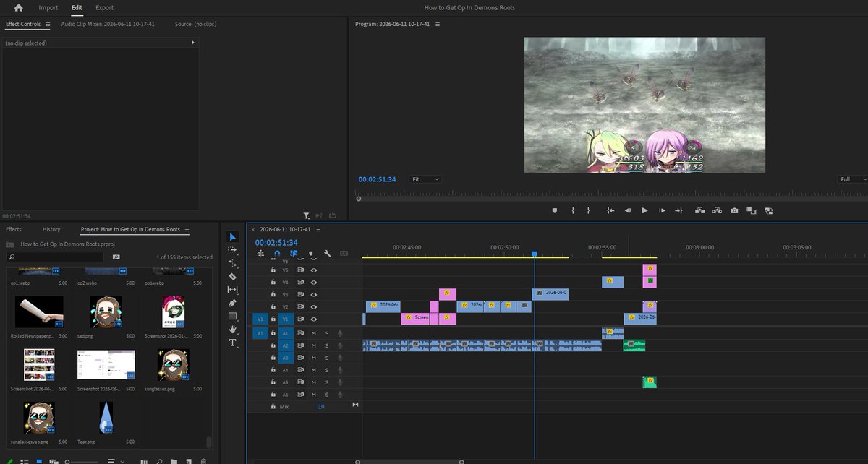Click the Home icon
The image size is (868, 464).
tap(18, 8)
